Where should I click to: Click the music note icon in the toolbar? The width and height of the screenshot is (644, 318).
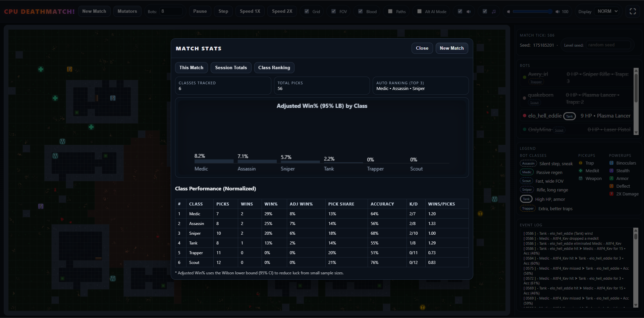(x=494, y=11)
